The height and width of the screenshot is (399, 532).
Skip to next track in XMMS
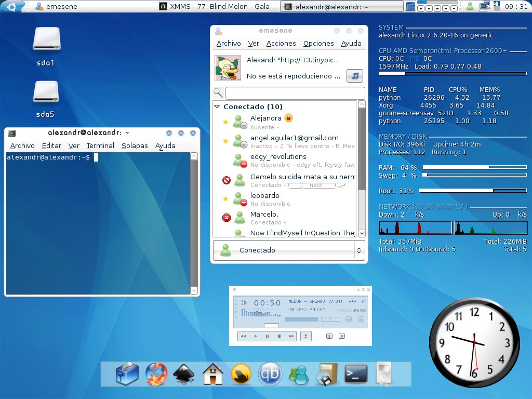(291, 336)
